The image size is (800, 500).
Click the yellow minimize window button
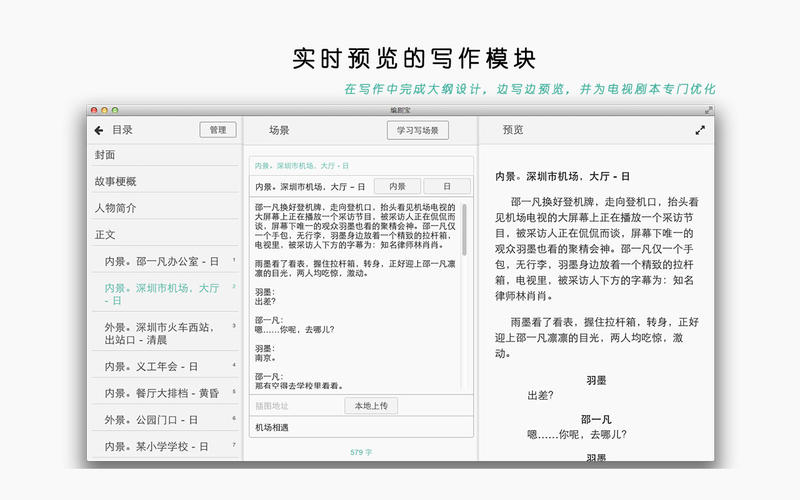(x=105, y=110)
